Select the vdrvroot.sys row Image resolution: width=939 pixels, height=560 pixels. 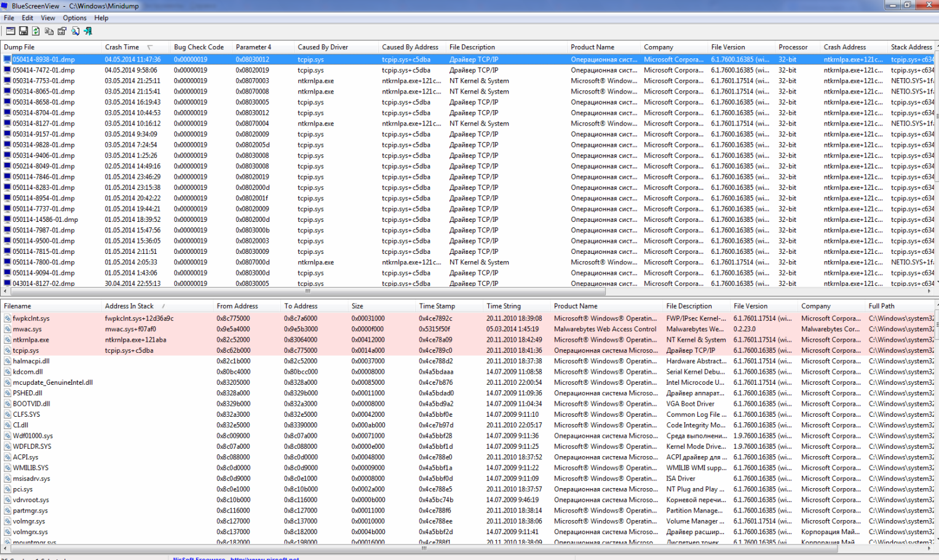(467, 500)
